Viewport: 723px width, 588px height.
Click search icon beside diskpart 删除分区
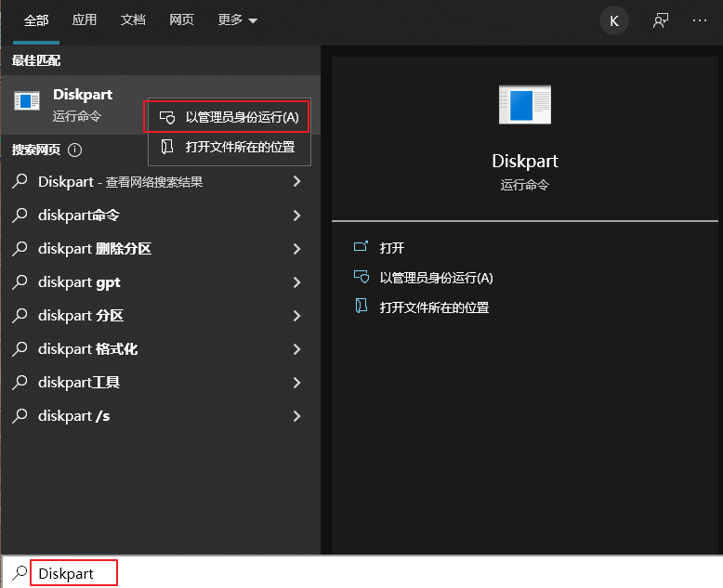click(x=20, y=249)
